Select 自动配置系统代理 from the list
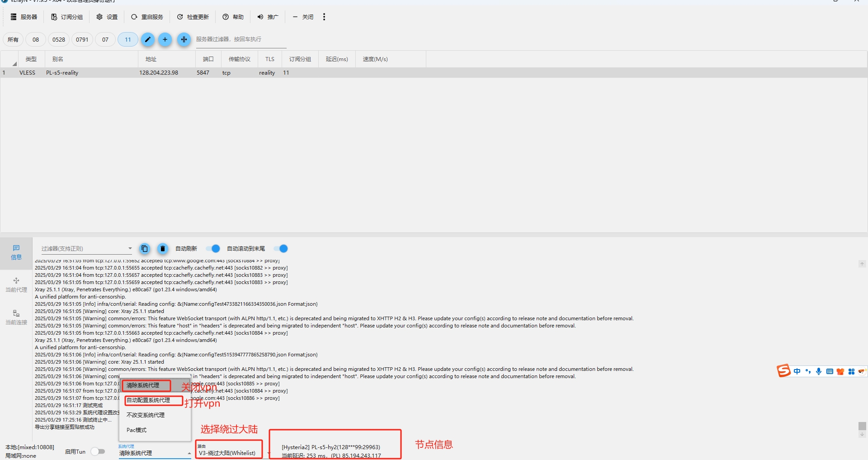The image size is (868, 460). coord(148,400)
